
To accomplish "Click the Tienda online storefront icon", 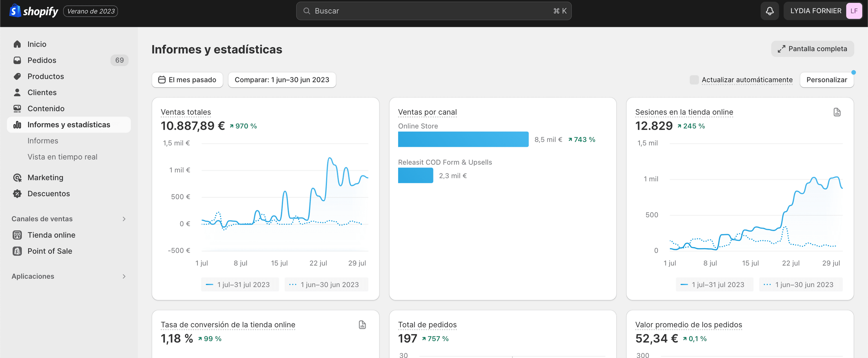I will 17,235.
